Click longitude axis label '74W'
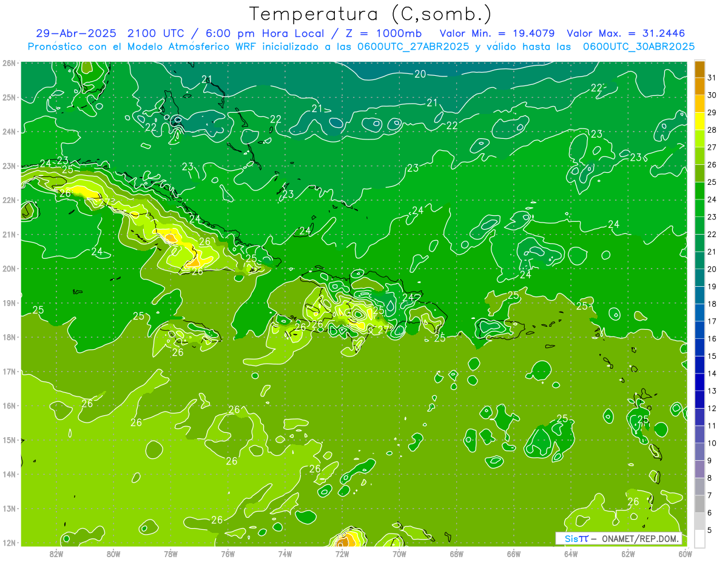 click(x=285, y=553)
